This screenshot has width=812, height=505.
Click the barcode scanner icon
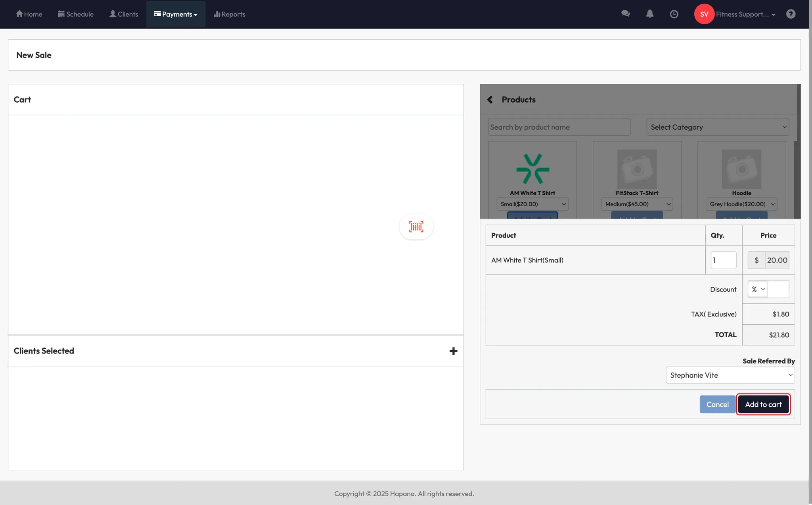416,227
